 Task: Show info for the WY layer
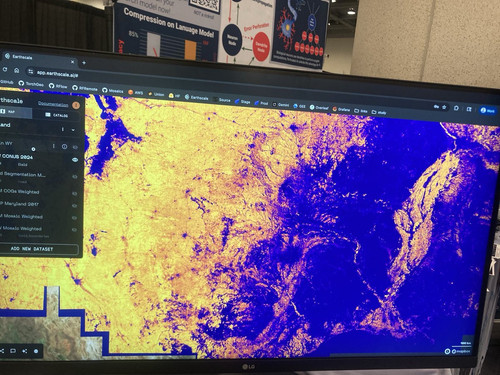(x=64, y=147)
